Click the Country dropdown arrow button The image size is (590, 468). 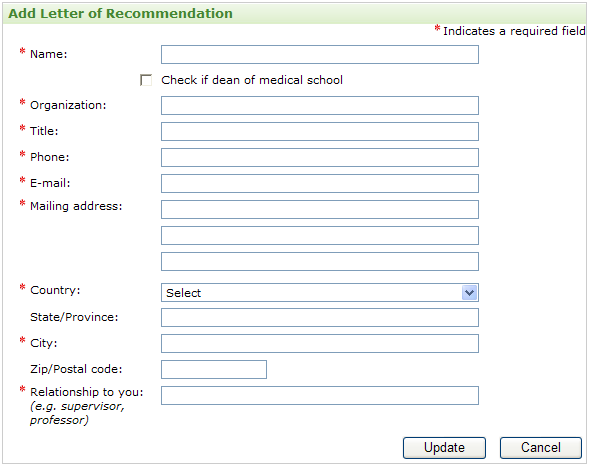(x=469, y=293)
